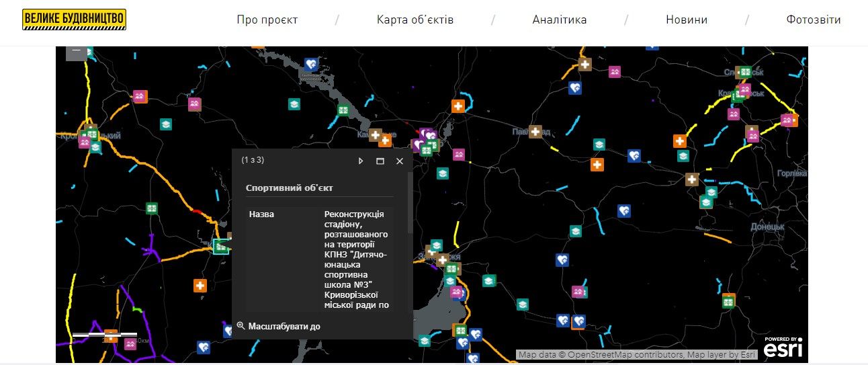This screenshot has width=868, height=365.
Task: Select orange cross marker below highlighted marker
Action: (x=200, y=286)
